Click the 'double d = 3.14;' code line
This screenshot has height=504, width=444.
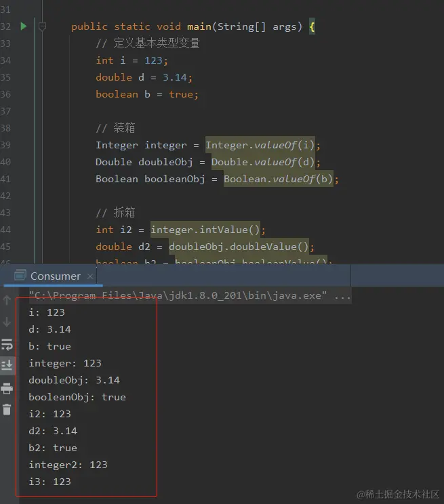coord(144,77)
